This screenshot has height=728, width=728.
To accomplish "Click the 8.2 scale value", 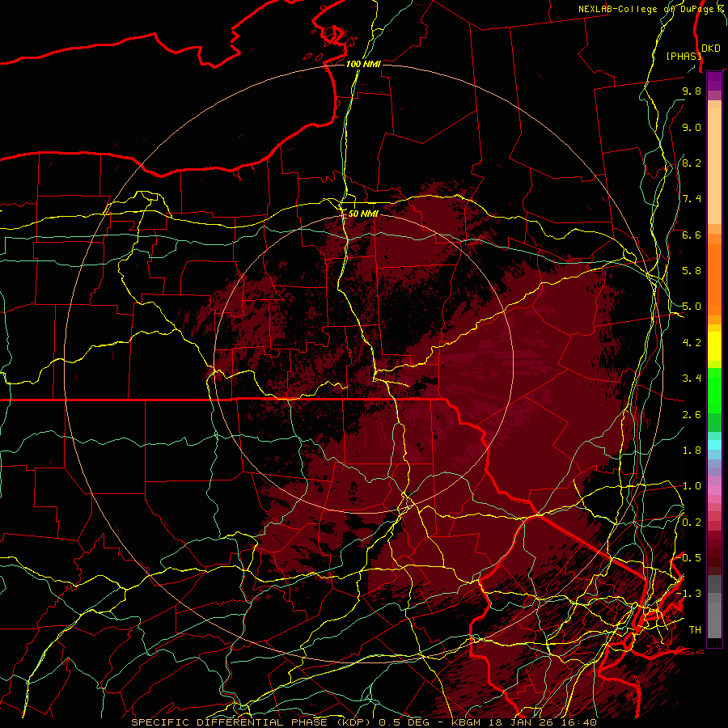I will 692,163.
